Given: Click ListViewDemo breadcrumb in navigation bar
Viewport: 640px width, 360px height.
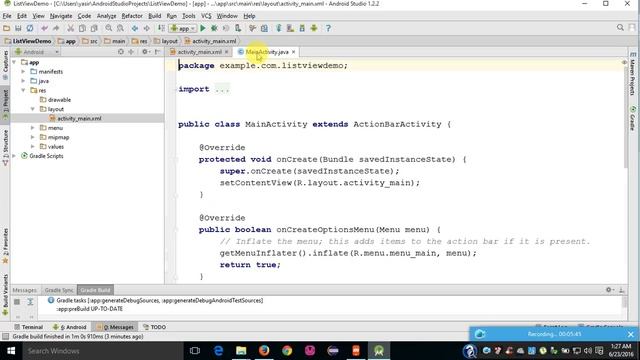Looking at the screenshot, I should pyautogui.click(x=28, y=41).
